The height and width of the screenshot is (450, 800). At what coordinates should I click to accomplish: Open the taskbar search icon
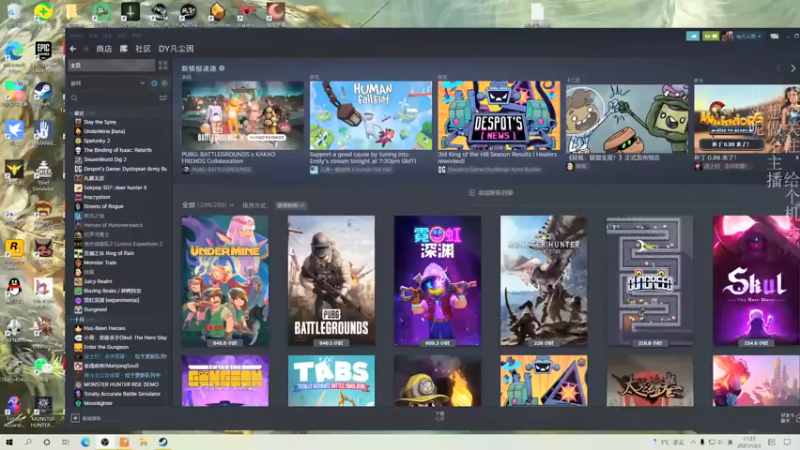pos(28,442)
